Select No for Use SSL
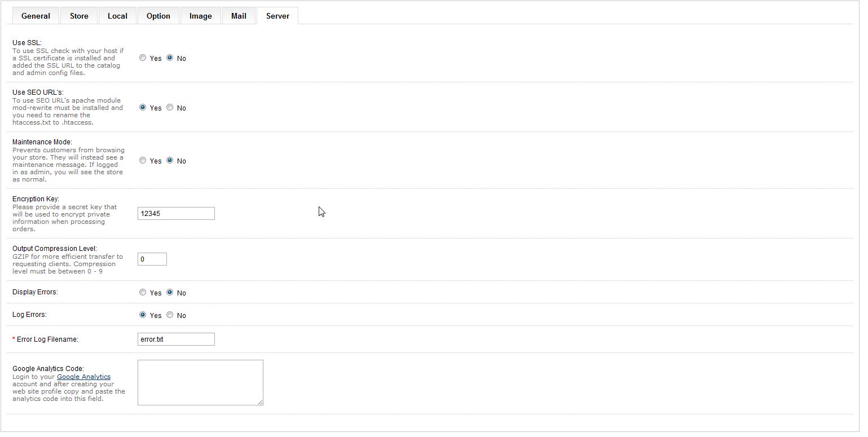 [170, 58]
